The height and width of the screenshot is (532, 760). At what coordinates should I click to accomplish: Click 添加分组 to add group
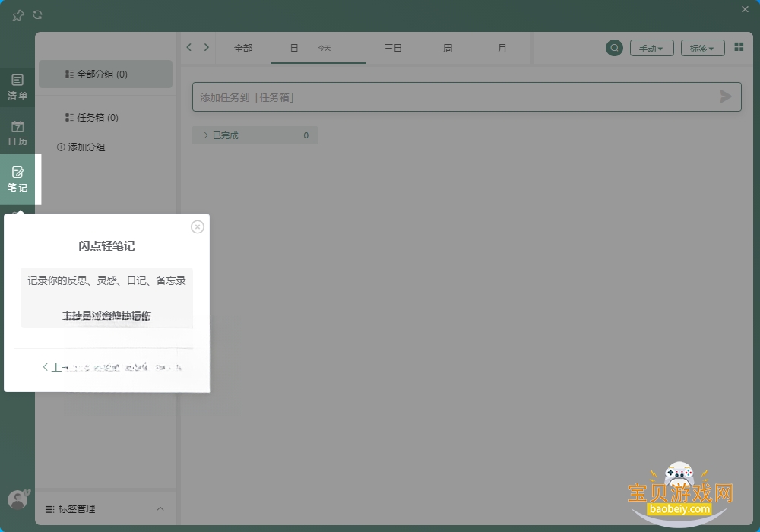point(81,147)
